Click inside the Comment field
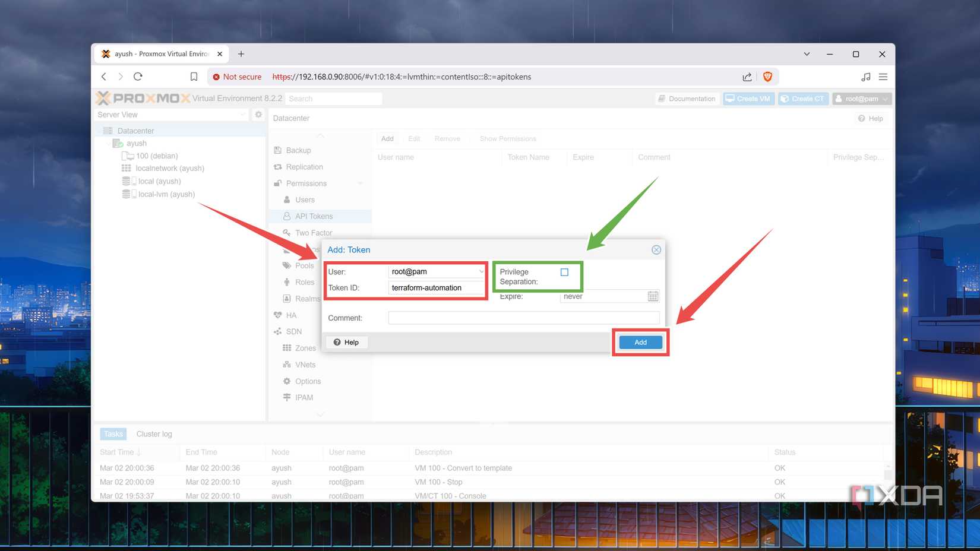Screen dimensions: 980x551 pyautogui.click(x=523, y=318)
